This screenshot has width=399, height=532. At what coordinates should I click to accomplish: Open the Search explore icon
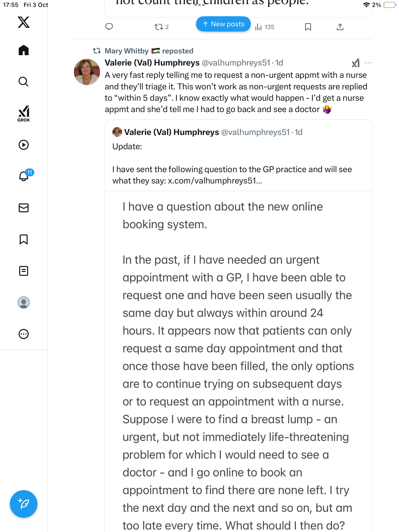(x=24, y=82)
